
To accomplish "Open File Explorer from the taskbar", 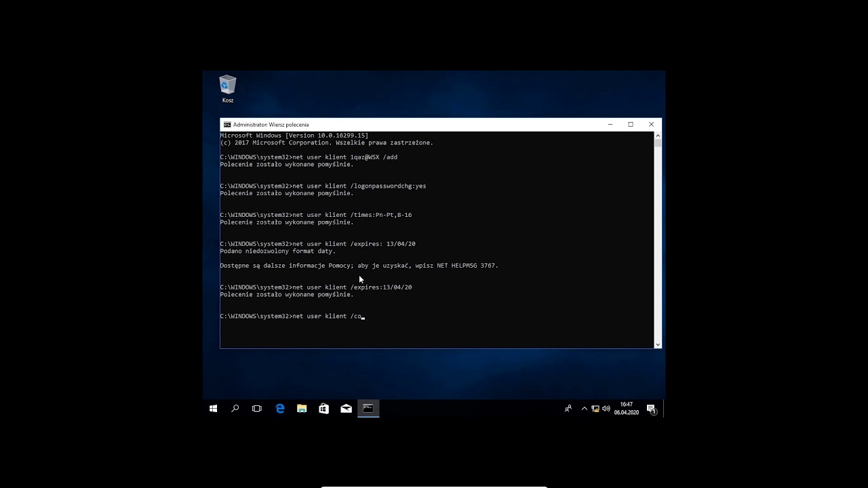I will coord(302,409).
